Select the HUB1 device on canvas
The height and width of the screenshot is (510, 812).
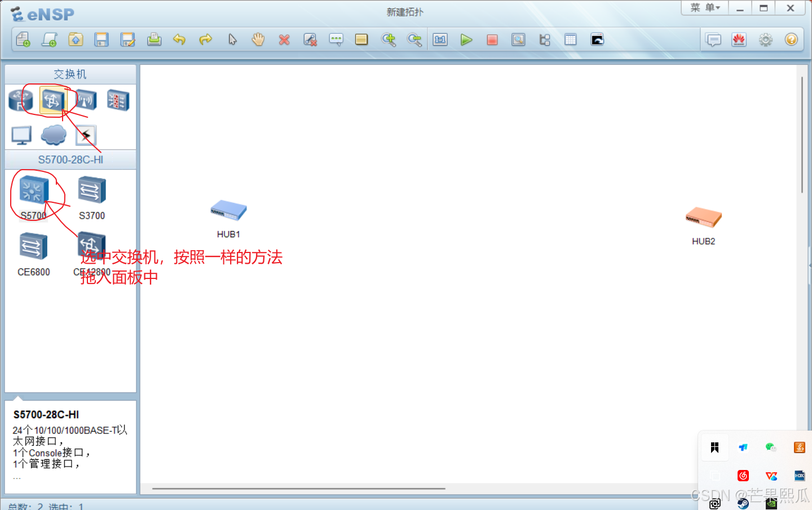(x=228, y=210)
